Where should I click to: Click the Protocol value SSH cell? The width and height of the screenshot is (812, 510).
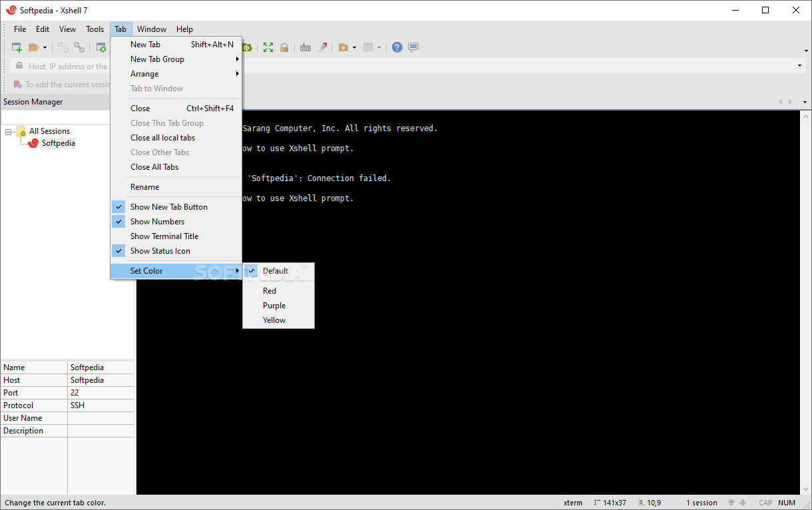pos(101,405)
